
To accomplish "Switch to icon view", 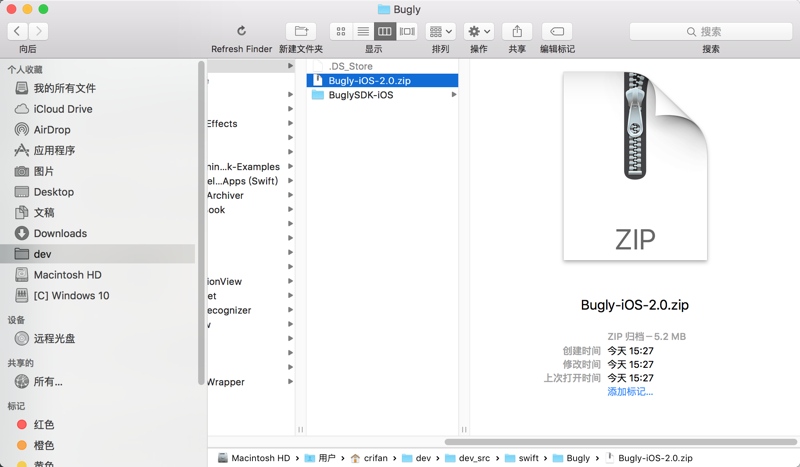I will [341, 32].
